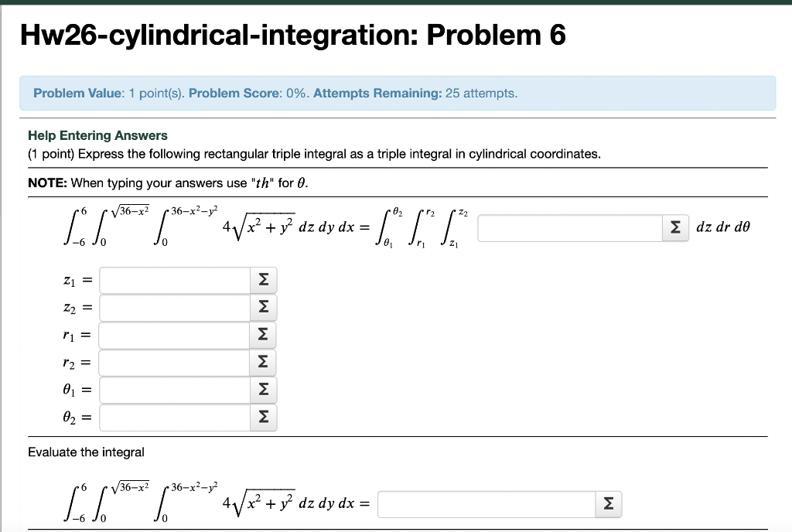Image resolution: width=792 pixels, height=532 pixels.
Task: Click the Σ button beside the θ2 field
Action: [x=263, y=417]
